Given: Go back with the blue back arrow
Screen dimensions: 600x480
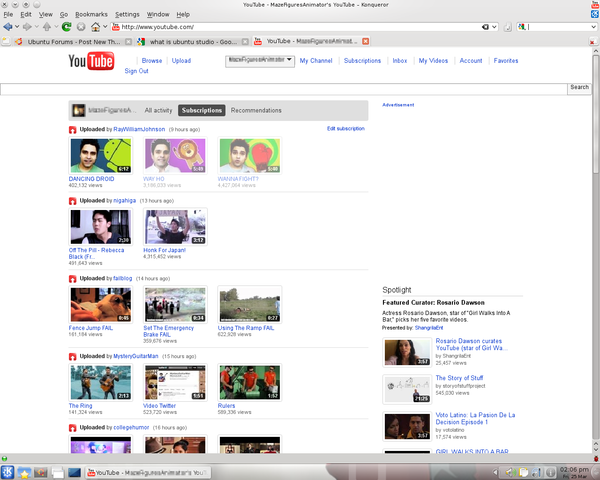Looking at the screenshot, I should pyautogui.click(x=7, y=27).
